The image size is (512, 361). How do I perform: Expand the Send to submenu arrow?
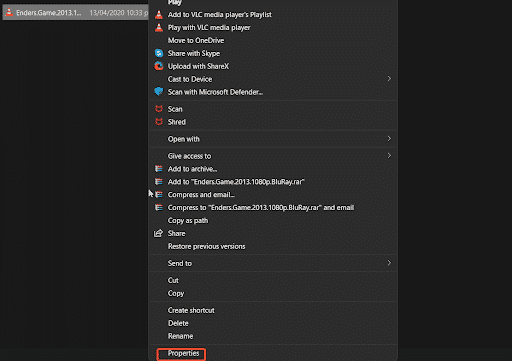[x=389, y=263]
